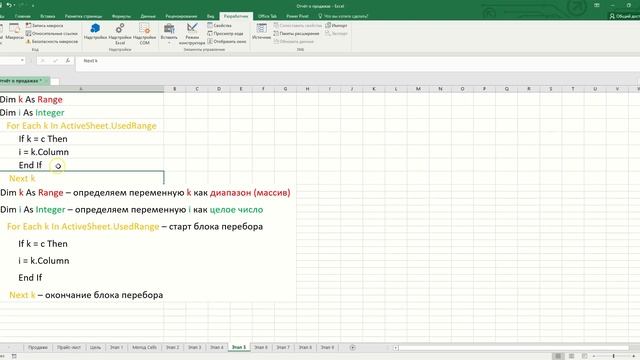Open Macro Security (Безопасность макросов)
The width and height of the screenshot is (640, 360).
point(52,41)
